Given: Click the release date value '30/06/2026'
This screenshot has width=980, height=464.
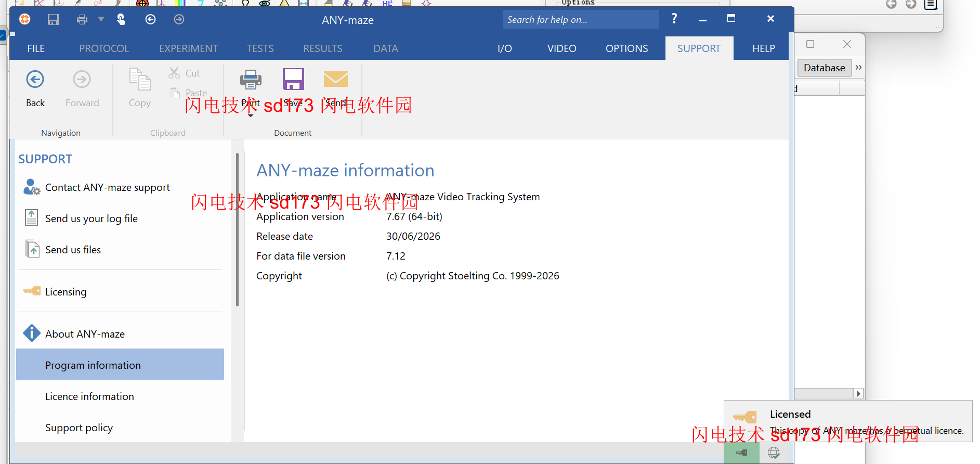Looking at the screenshot, I should pyautogui.click(x=413, y=236).
